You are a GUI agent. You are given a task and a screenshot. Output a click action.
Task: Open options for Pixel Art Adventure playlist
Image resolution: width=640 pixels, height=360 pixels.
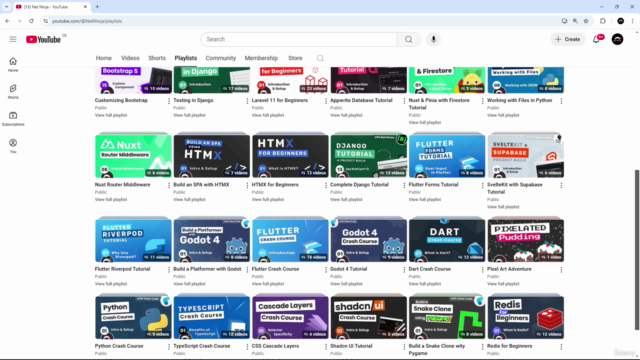click(561, 270)
